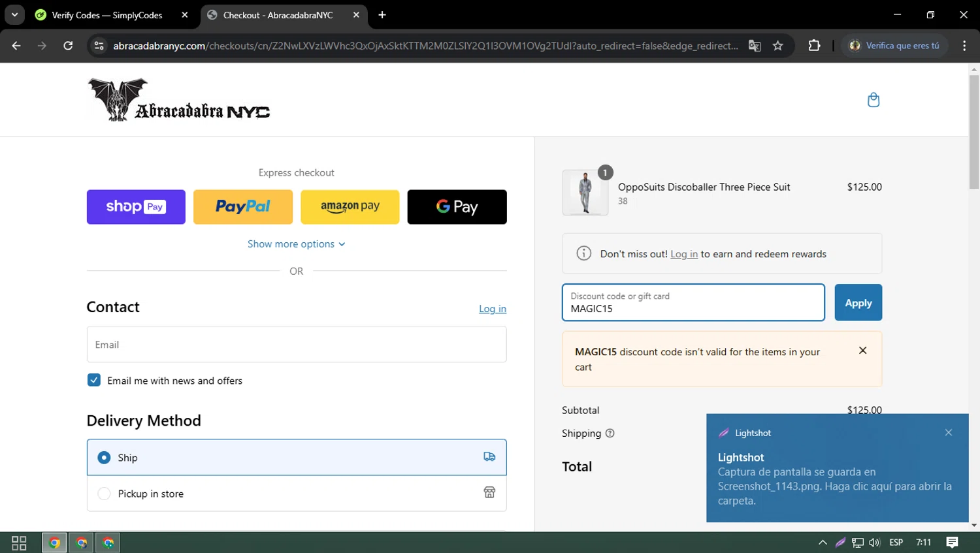The height and width of the screenshot is (553, 980).
Task: Click the OppoSuits suit product thumbnail
Action: [x=585, y=193]
